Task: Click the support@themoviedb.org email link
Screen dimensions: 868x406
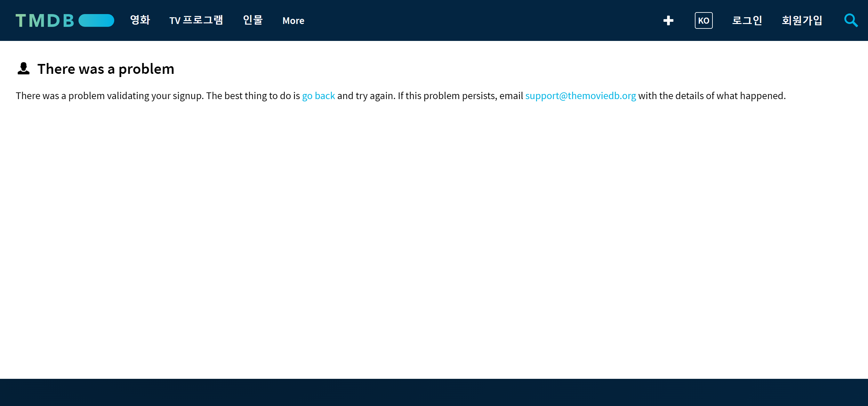Action: point(581,96)
